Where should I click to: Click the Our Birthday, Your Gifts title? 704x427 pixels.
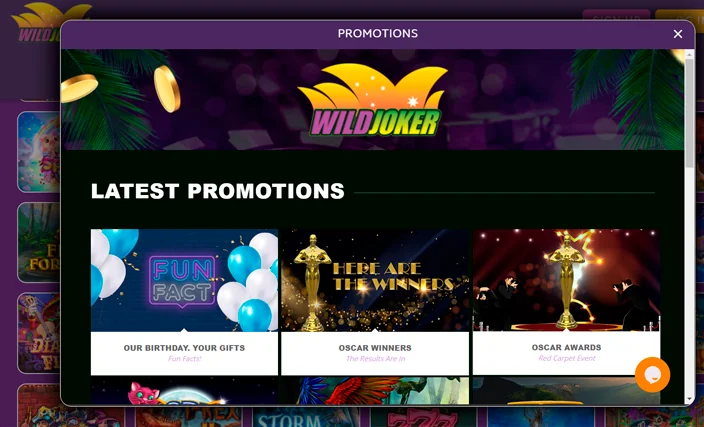tap(184, 348)
